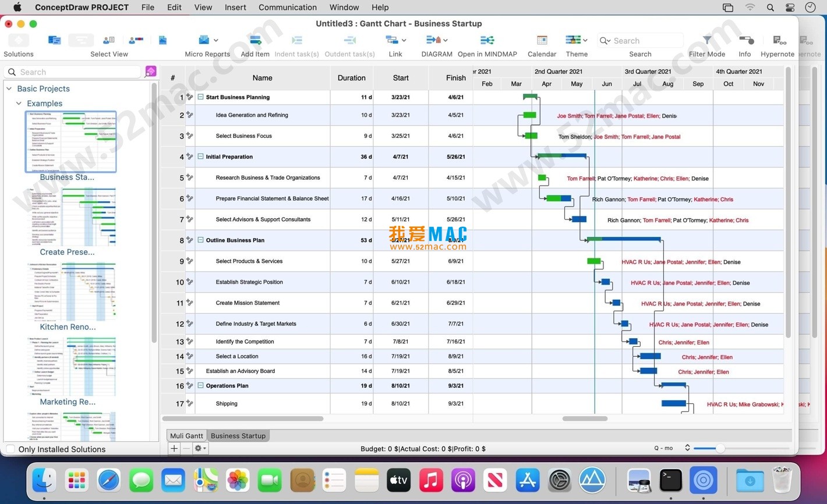Open Safari from the Dock
Viewport: 827px width, 504px height.
tap(109, 480)
